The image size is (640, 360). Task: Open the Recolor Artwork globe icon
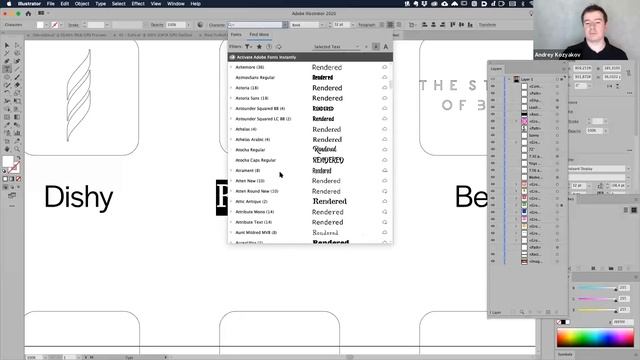point(200,25)
